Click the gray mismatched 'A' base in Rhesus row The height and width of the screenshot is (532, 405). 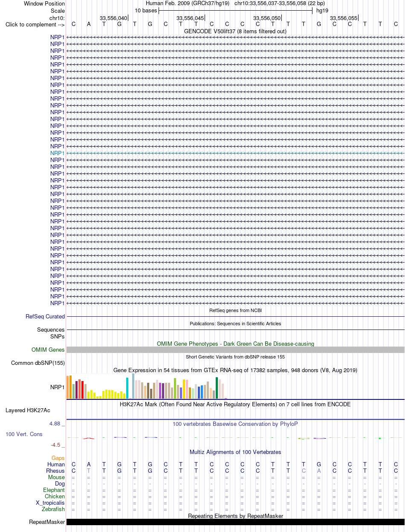point(319,471)
